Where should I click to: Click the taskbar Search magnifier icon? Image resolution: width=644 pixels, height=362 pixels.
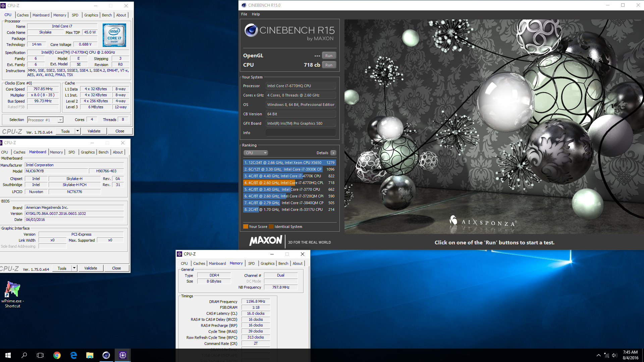coord(24,355)
